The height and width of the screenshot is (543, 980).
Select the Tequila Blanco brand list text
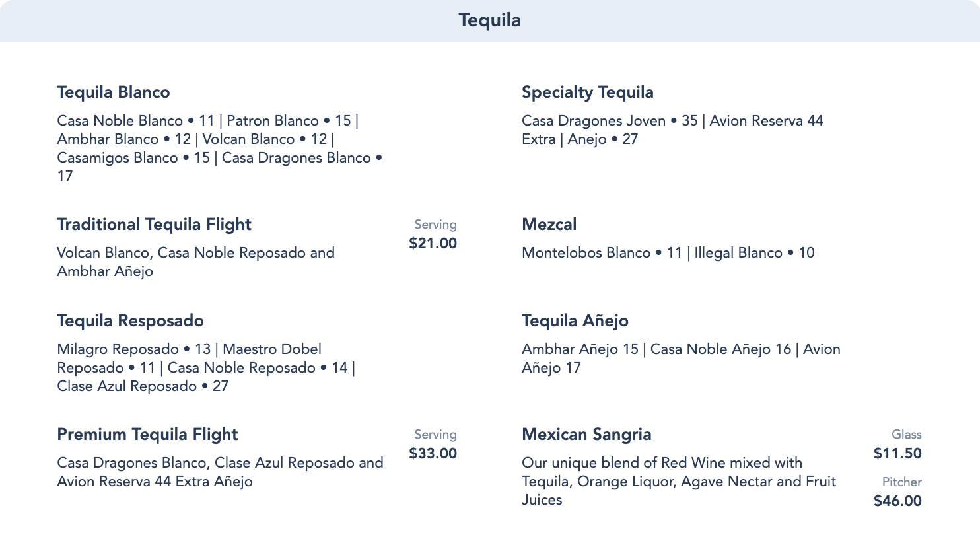(219, 148)
